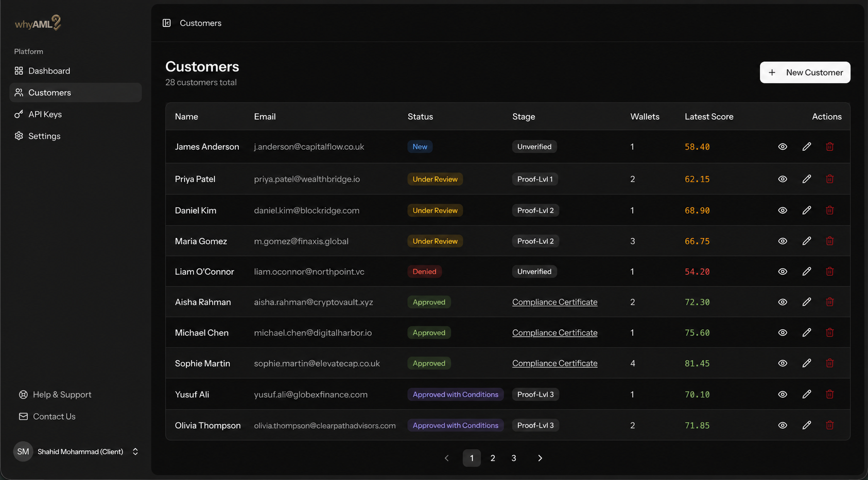
Task: Delete Liam O'Connor's record
Action: click(830, 271)
